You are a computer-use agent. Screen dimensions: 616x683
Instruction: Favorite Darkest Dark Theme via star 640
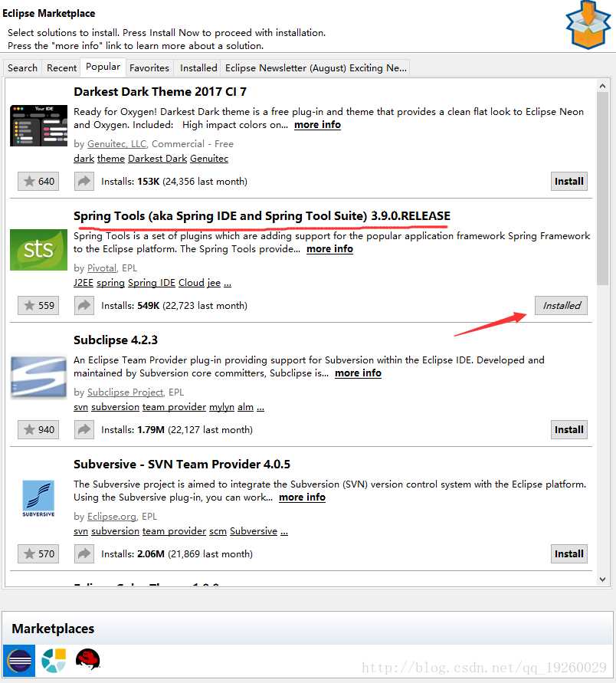point(38,182)
